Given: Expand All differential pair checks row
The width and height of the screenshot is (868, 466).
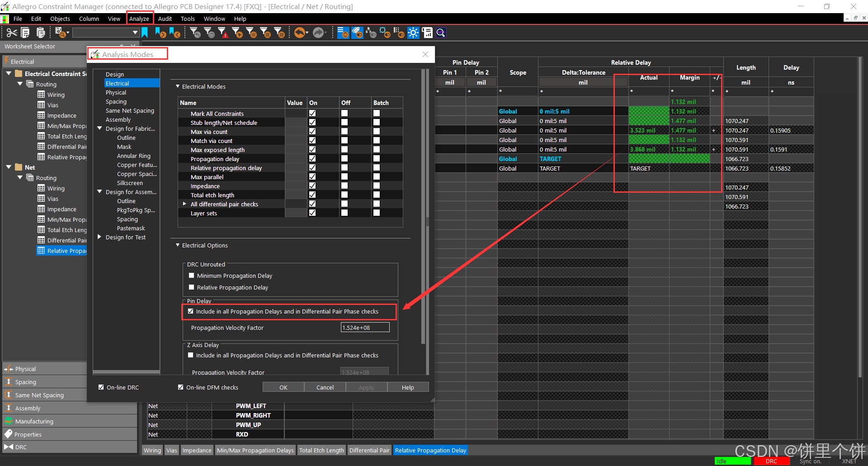Looking at the screenshot, I should click(184, 204).
